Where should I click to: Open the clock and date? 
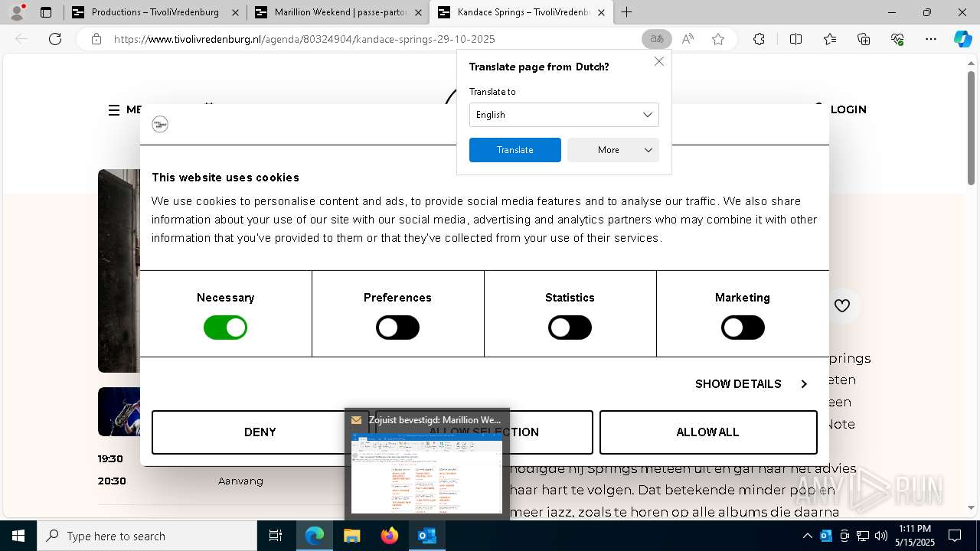click(914, 536)
